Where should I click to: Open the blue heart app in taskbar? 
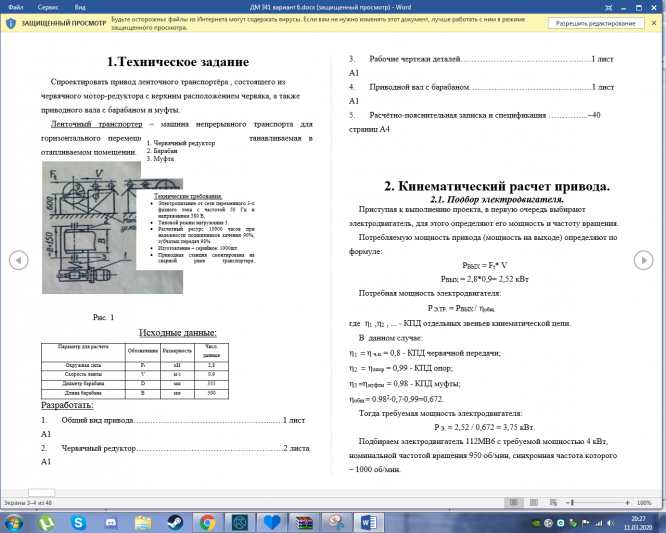pos(272,522)
